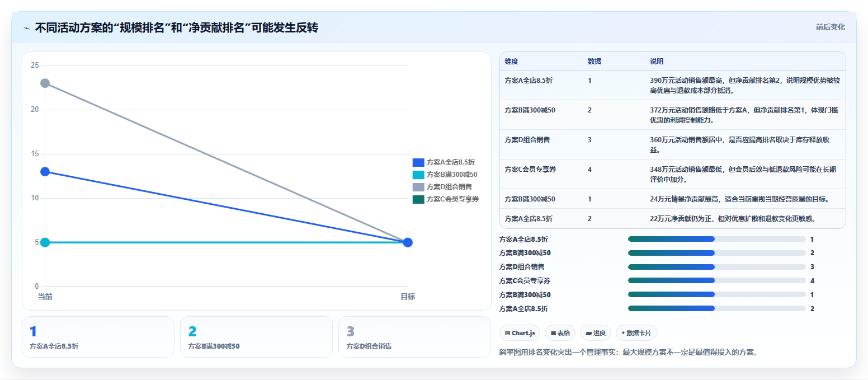This screenshot has width=868, height=380.
Task: Click the 方案D组合销售 label in chart legend
Action: point(449,187)
